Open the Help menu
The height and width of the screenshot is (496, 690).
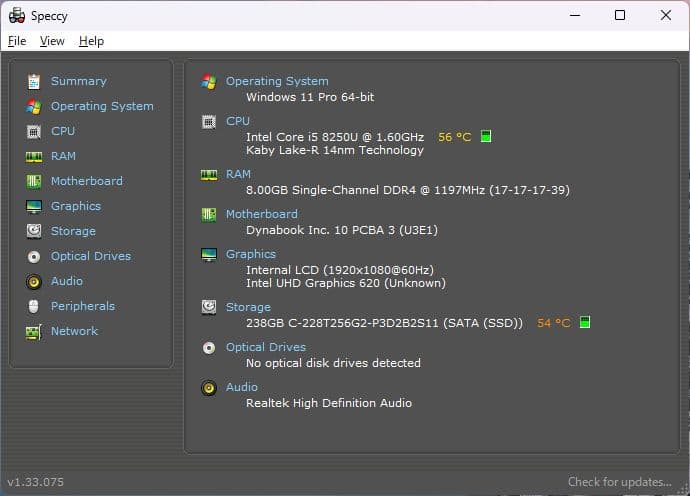[92, 41]
